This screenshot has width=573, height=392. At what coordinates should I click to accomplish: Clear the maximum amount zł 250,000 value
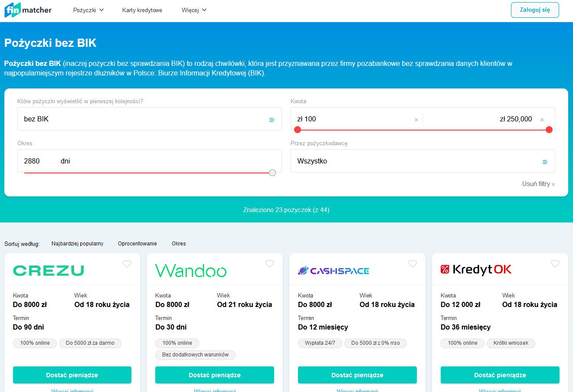click(542, 120)
